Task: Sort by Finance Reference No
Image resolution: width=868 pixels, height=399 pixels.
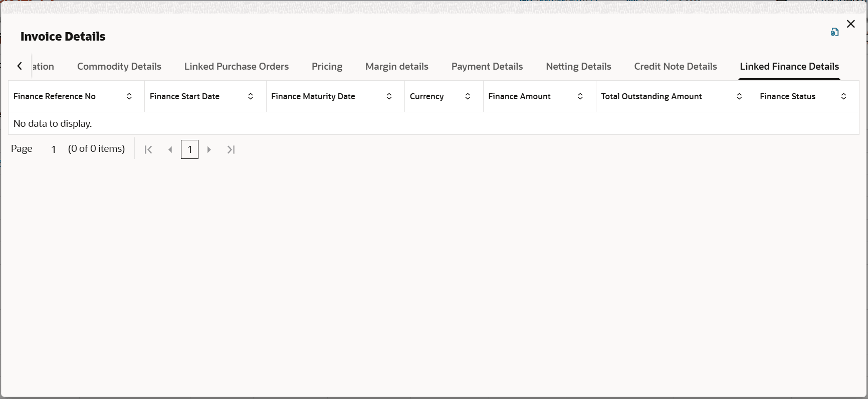Action: coord(129,96)
